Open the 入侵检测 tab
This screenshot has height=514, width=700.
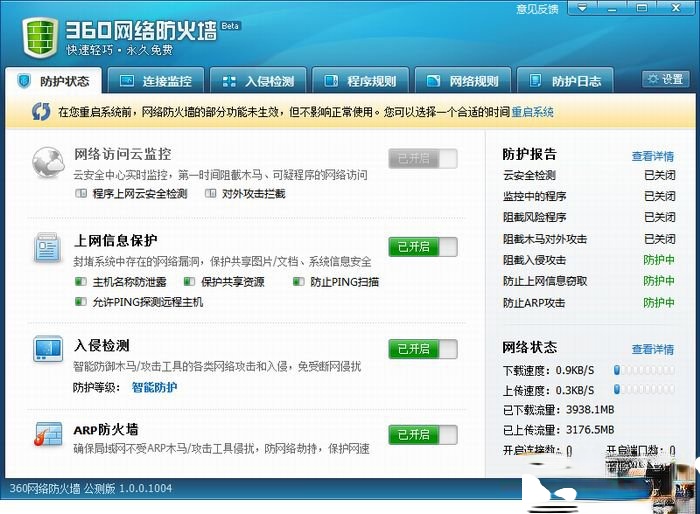point(258,81)
